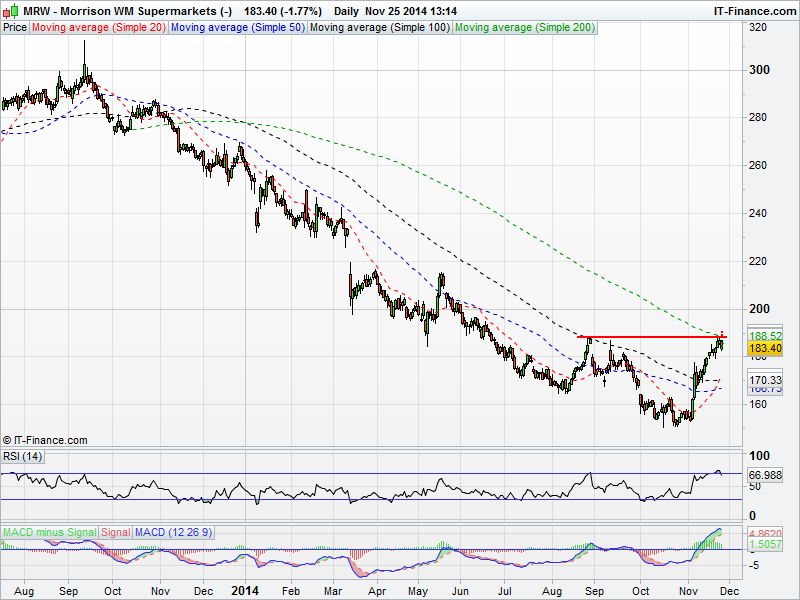
Task: Select the MACD (12 26 9) legend label
Action: click(x=172, y=531)
